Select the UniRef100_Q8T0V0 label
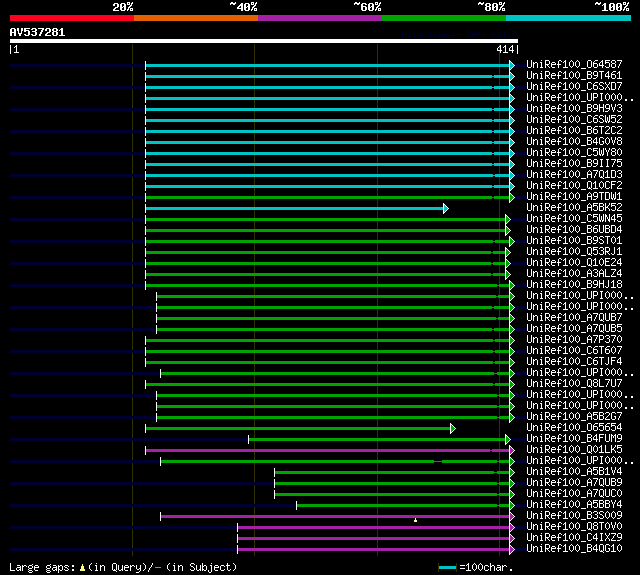The height and width of the screenshot is (575, 640). point(574,527)
